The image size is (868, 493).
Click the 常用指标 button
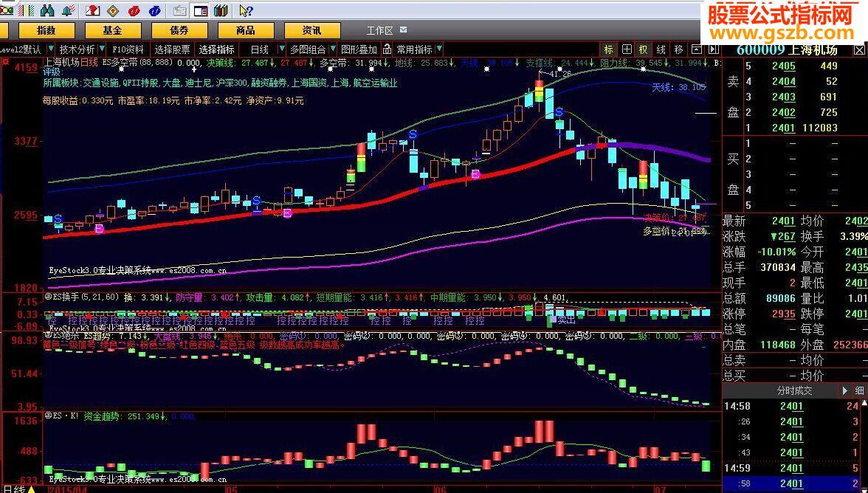pos(415,49)
